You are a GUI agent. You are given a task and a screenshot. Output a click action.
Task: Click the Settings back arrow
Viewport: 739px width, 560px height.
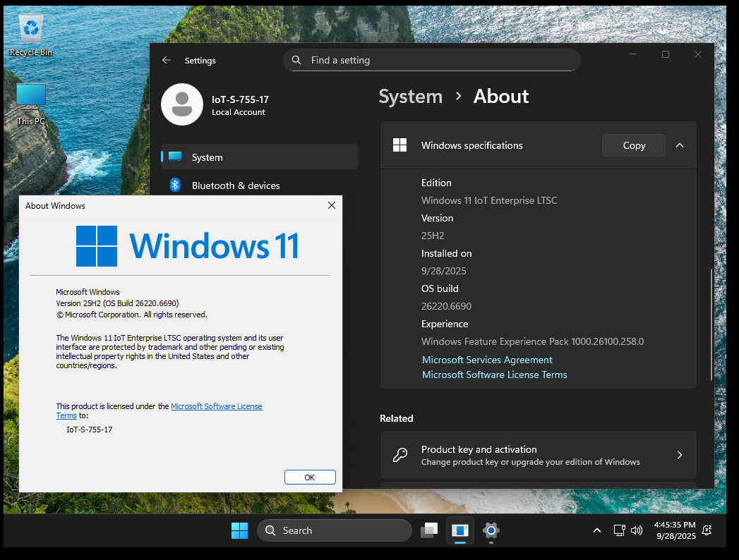[167, 60]
